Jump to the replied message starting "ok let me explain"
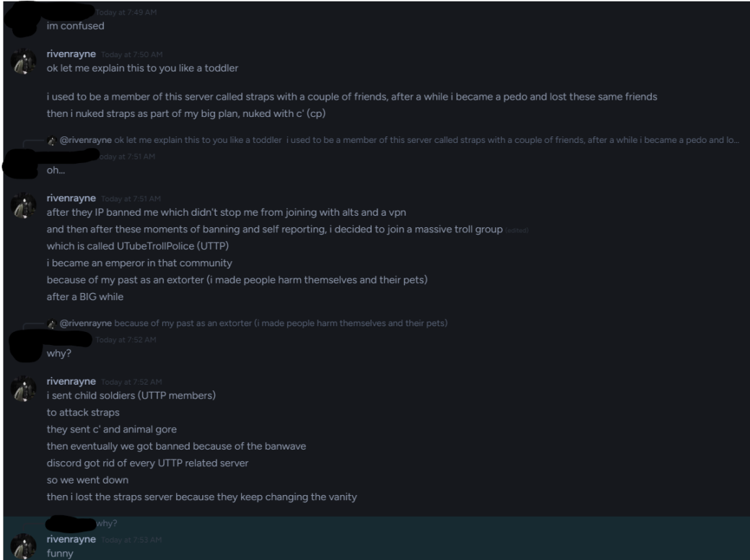Image resolution: width=750 pixels, height=560 pixels. click(427, 140)
